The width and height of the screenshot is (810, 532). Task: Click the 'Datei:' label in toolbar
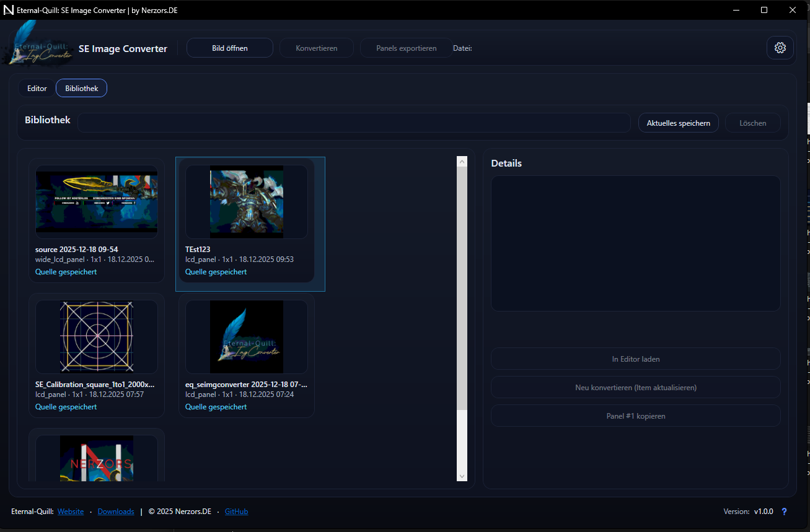click(462, 48)
